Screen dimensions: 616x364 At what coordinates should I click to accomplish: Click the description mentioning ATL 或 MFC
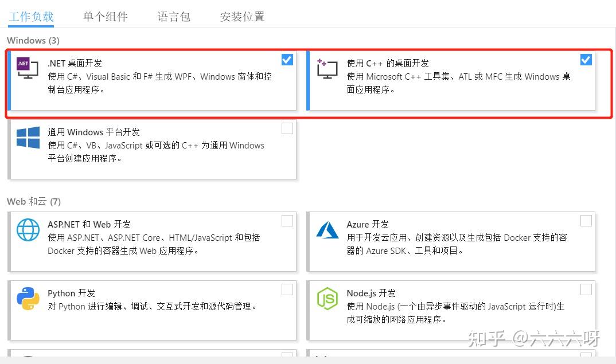(458, 83)
